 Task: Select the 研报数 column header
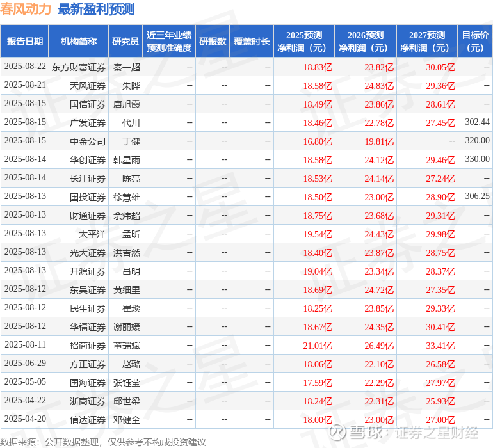tap(213, 41)
